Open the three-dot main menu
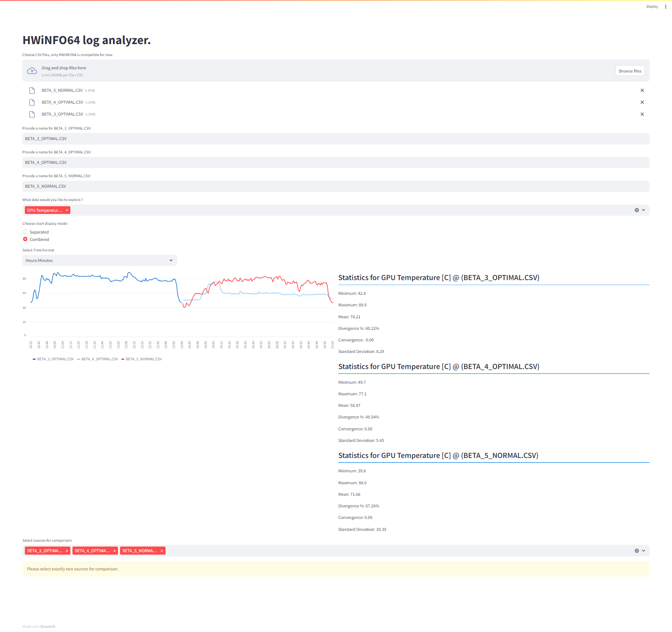The image size is (672, 632). [x=665, y=7]
